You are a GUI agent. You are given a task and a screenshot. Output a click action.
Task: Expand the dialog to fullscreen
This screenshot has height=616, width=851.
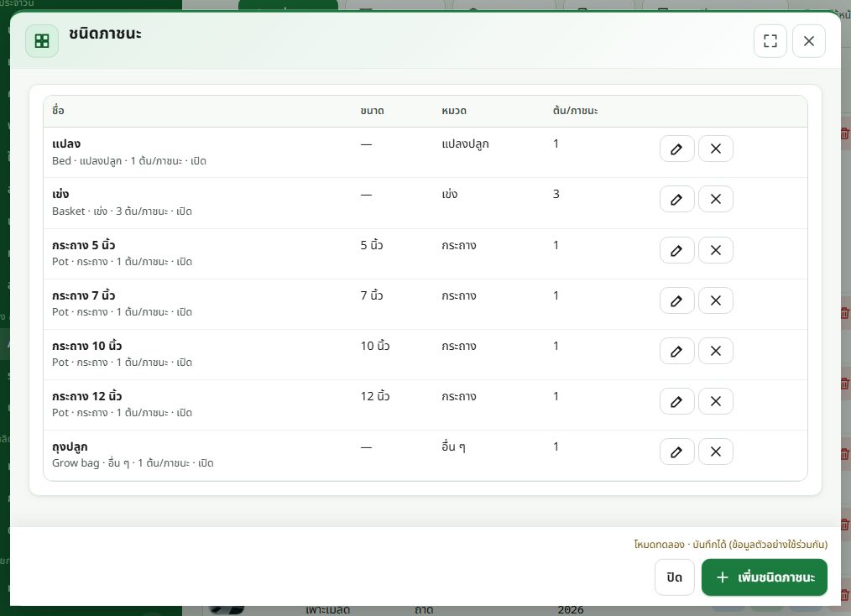click(770, 41)
